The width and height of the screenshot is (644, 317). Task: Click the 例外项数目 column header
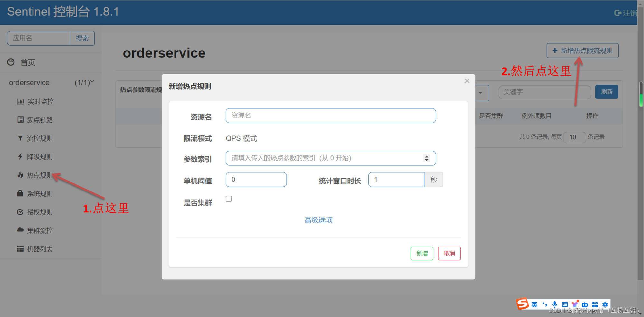(x=536, y=116)
